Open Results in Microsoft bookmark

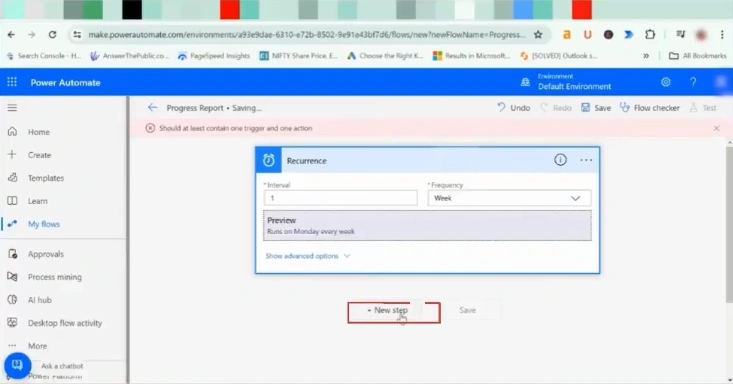(471, 56)
